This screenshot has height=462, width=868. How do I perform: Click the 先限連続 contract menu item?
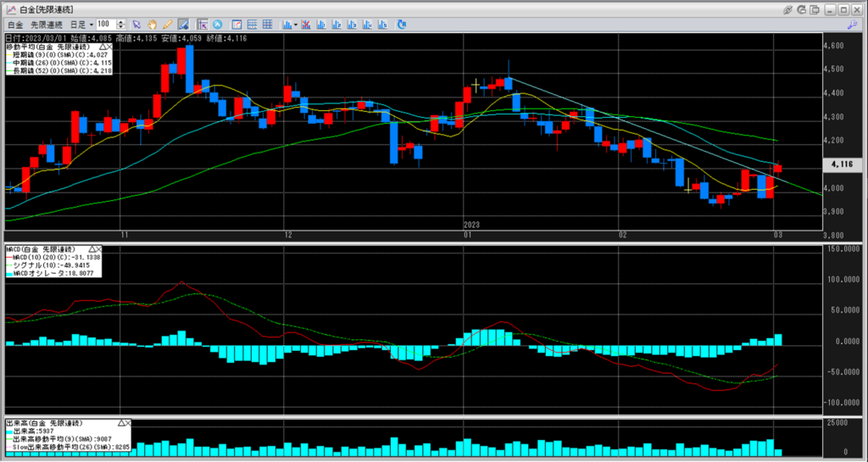click(47, 25)
